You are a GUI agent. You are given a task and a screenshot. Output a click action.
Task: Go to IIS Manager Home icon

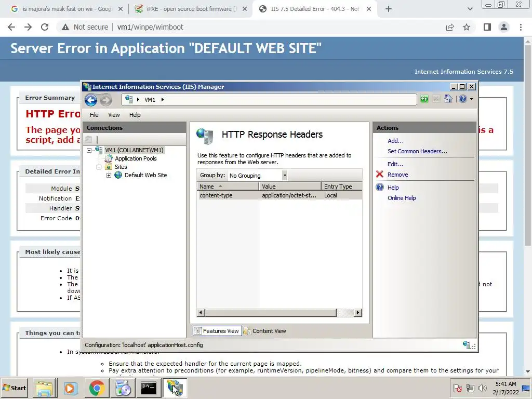(x=448, y=99)
